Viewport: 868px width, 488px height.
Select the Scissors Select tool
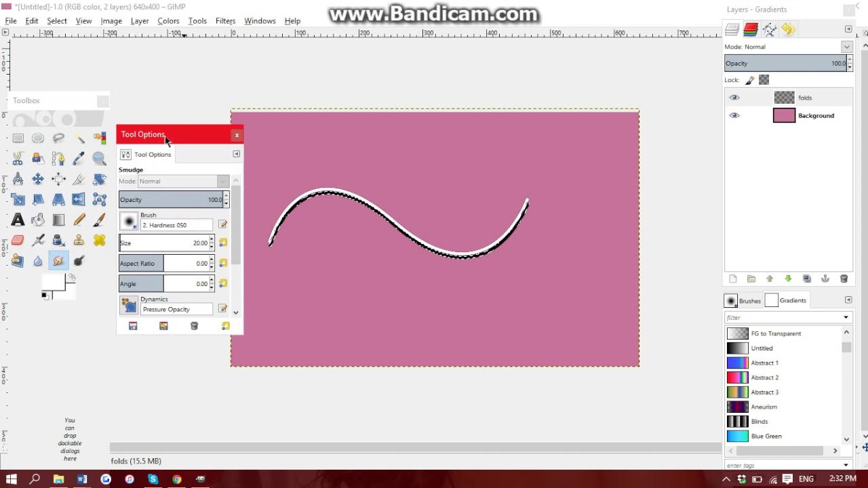tap(18, 159)
